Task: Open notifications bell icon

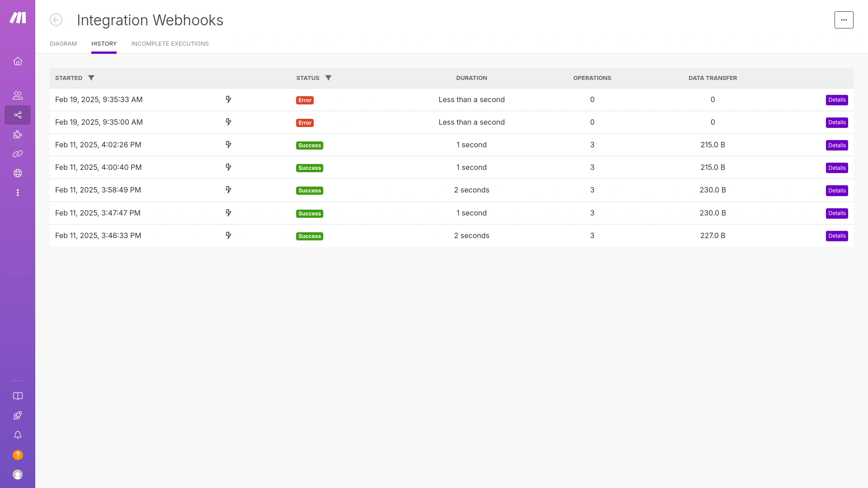Action: pyautogui.click(x=18, y=435)
